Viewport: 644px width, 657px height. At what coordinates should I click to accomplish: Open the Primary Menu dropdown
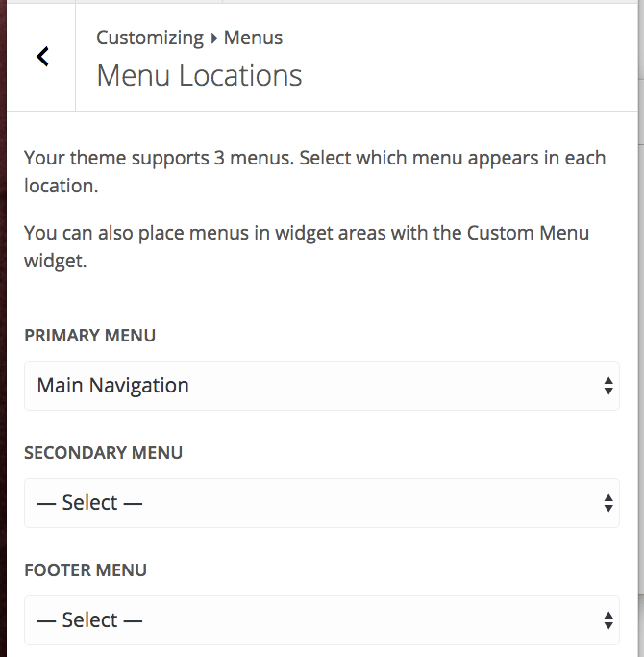(321, 386)
